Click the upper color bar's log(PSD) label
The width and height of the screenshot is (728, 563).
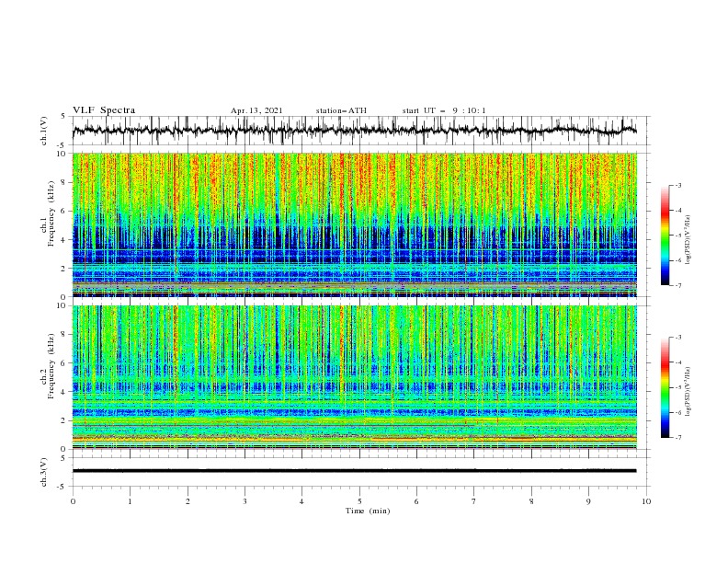pos(688,240)
